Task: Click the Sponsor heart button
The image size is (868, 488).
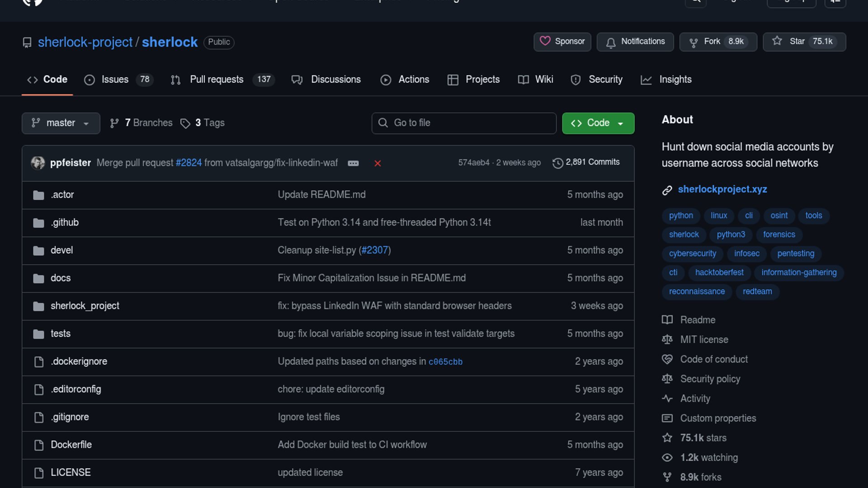Action: [562, 42]
